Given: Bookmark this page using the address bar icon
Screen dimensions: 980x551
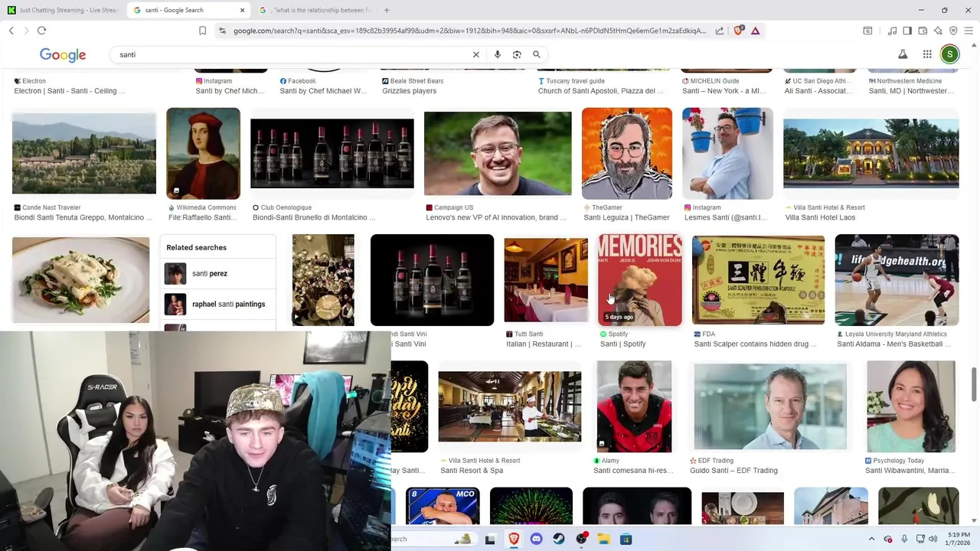Looking at the screenshot, I should tap(202, 31).
